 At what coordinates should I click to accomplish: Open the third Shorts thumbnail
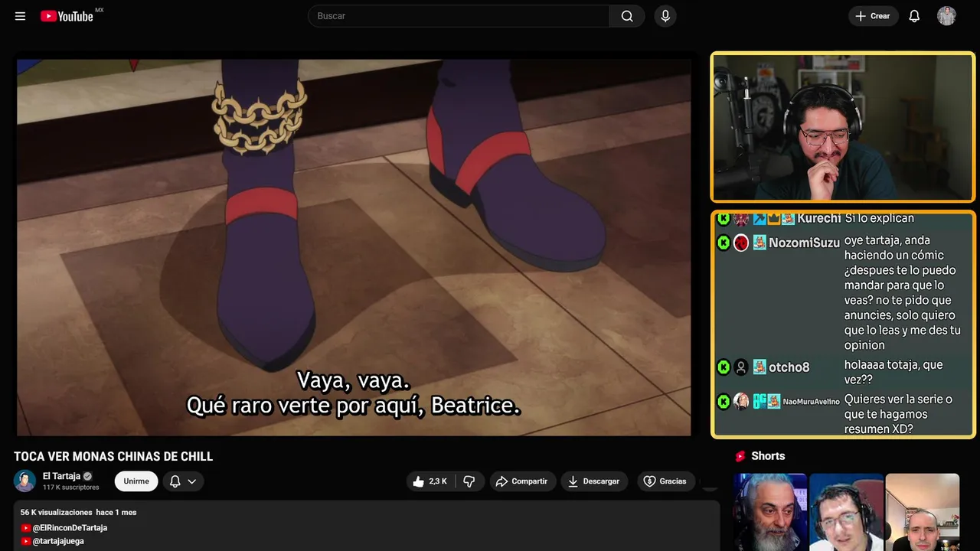(x=922, y=512)
